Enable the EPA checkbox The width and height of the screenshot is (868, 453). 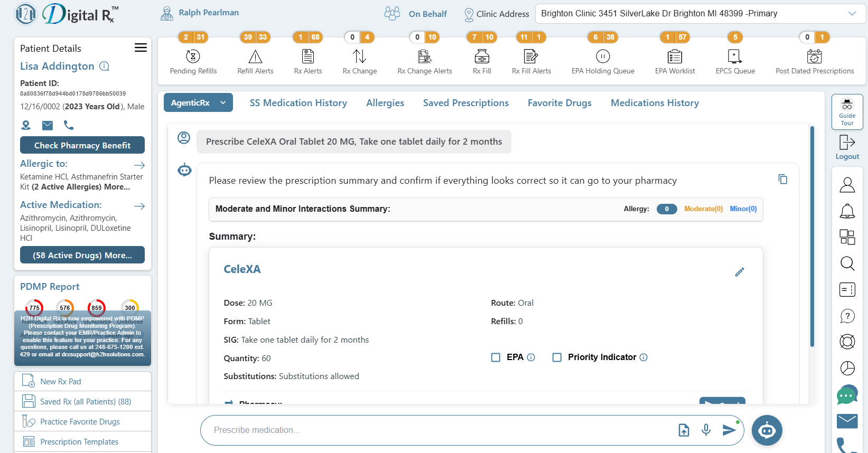coord(496,357)
